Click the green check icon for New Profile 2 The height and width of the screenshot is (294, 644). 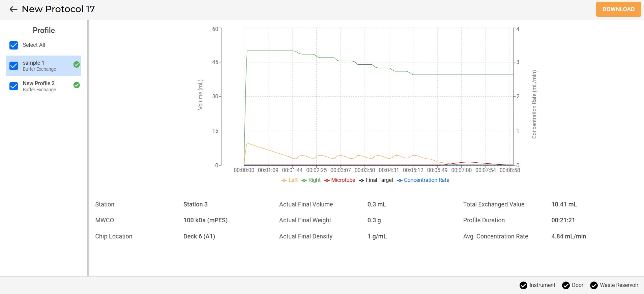[77, 85]
